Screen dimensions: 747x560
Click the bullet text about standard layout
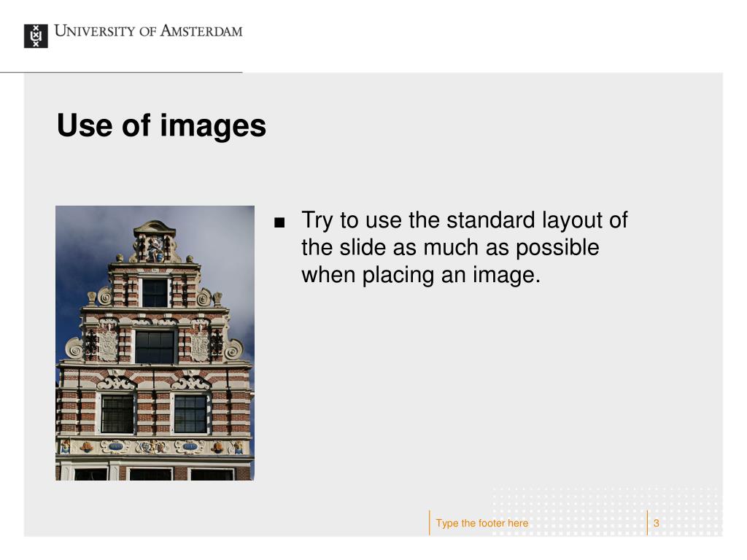click(465, 248)
